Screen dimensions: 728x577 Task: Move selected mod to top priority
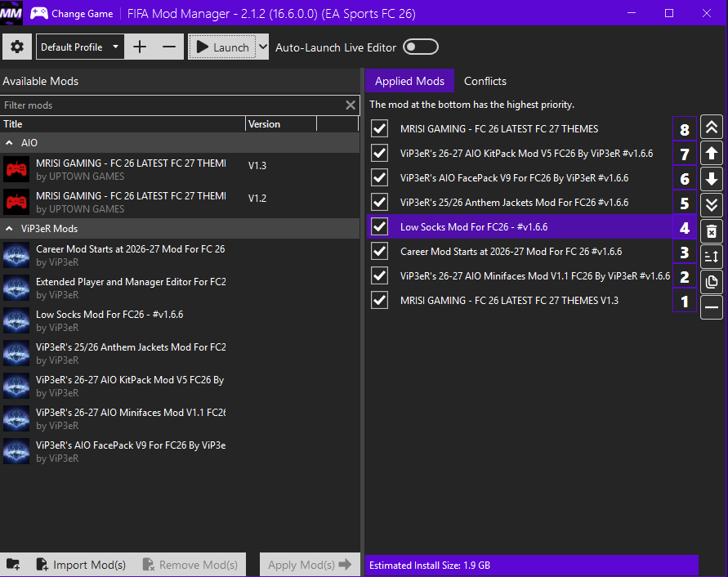point(712,127)
